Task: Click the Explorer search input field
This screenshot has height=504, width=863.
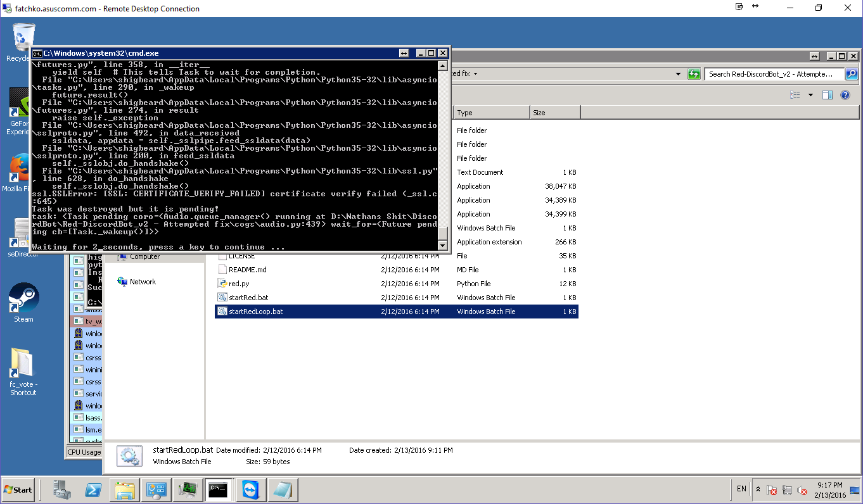Action: pyautogui.click(x=776, y=74)
